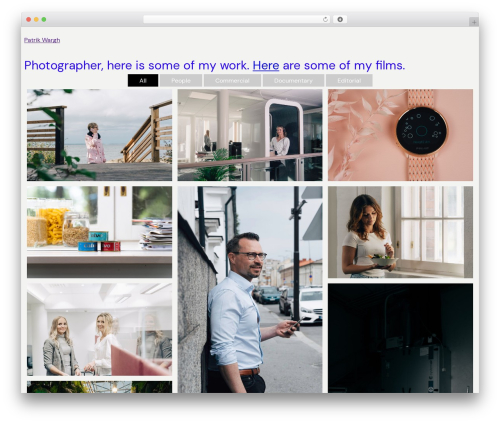Open photo of child in pink raincoat

pyautogui.click(x=99, y=135)
